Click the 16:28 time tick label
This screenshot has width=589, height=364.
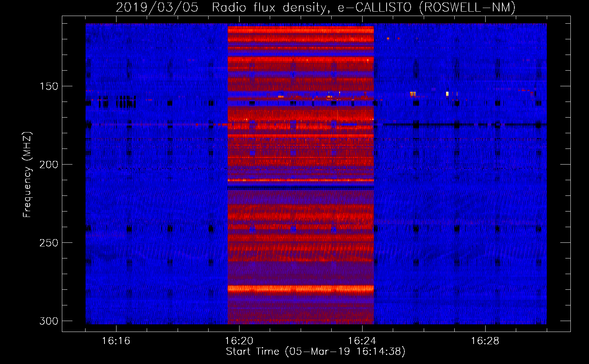(x=485, y=341)
